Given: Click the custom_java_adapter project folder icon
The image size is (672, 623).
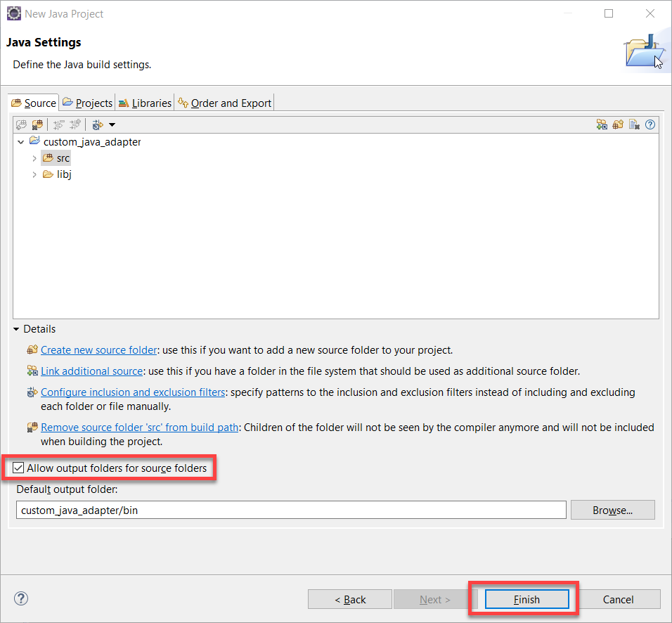Looking at the screenshot, I should [x=34, y=141].
